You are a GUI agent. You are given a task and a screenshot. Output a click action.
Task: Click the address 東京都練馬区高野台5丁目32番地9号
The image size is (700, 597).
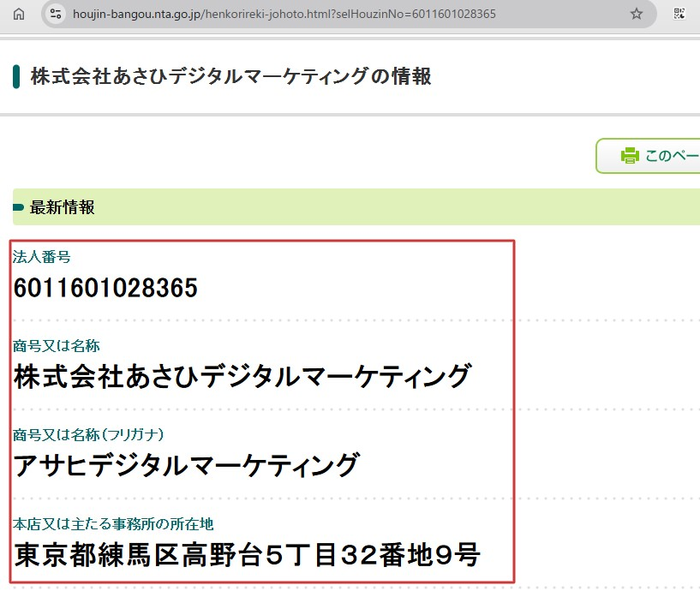pyautogui.click(x=245, y=555)
